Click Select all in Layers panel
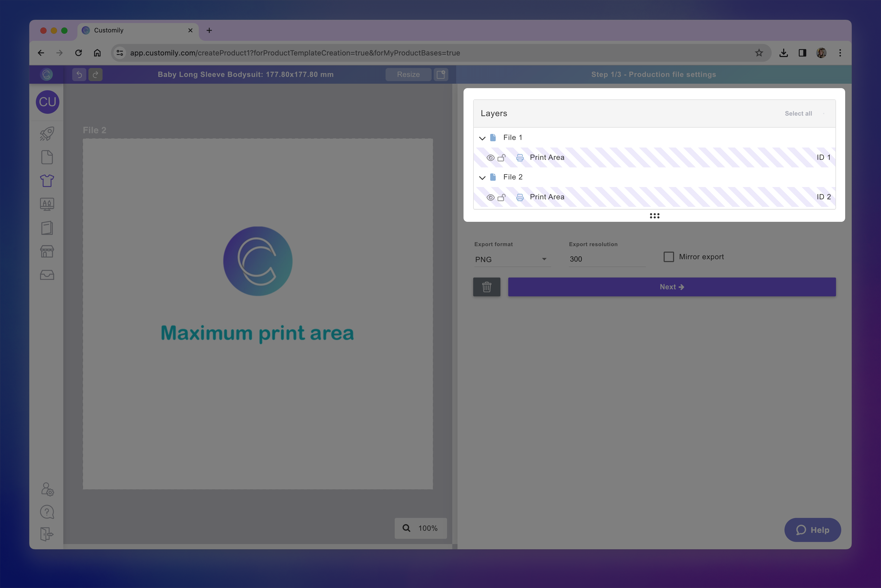The image size is (881, 588). pos(798,114)
